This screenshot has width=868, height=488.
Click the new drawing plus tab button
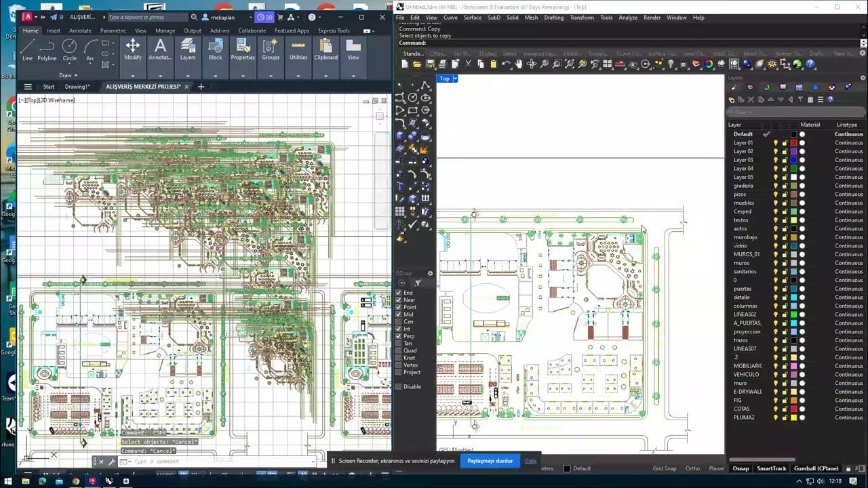point(201,87)
